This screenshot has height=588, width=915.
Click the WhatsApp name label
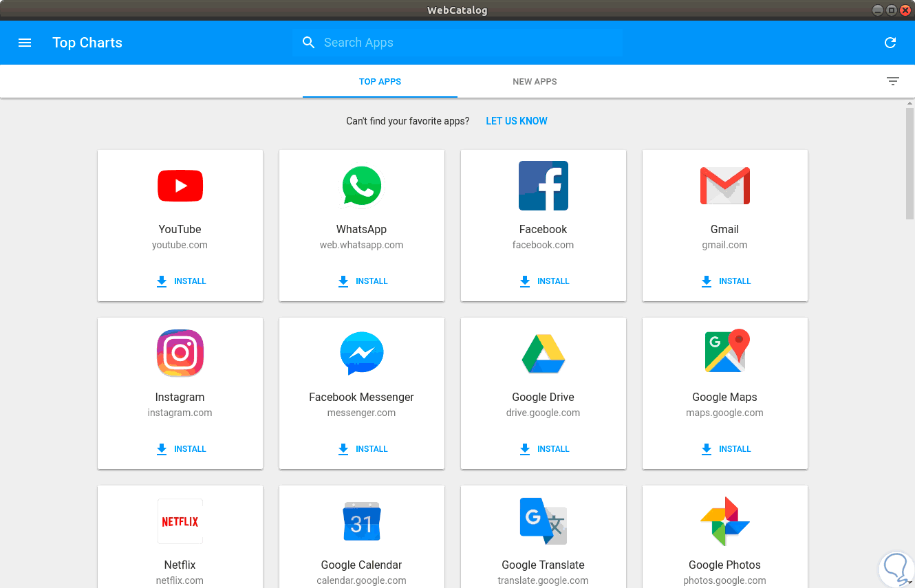pyautogui.click(x=362, y=229)
